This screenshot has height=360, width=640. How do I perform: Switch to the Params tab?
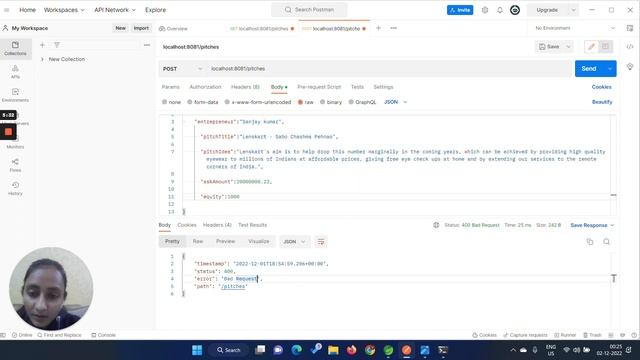(x=171, y=87)
